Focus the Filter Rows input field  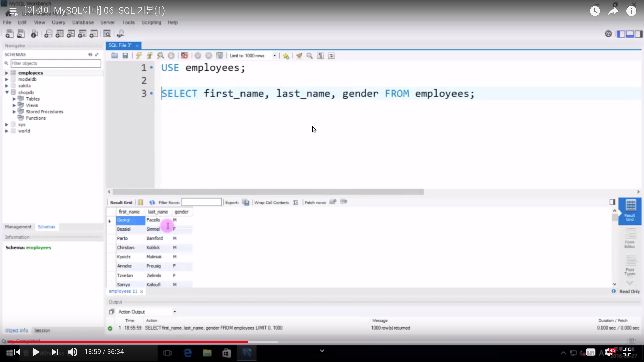coord(202,202)
